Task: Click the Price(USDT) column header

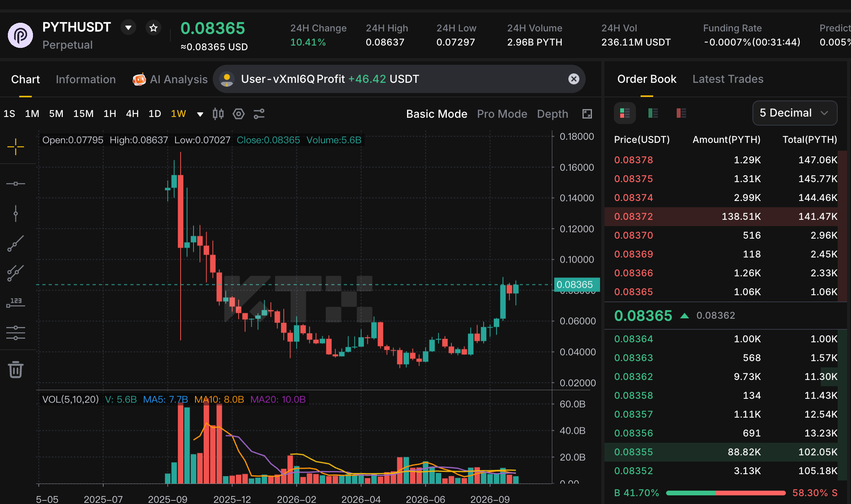Action: (642, 139)
